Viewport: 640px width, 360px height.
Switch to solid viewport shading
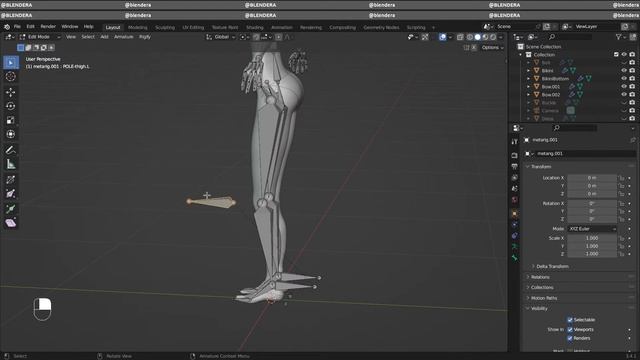[478, 37]
